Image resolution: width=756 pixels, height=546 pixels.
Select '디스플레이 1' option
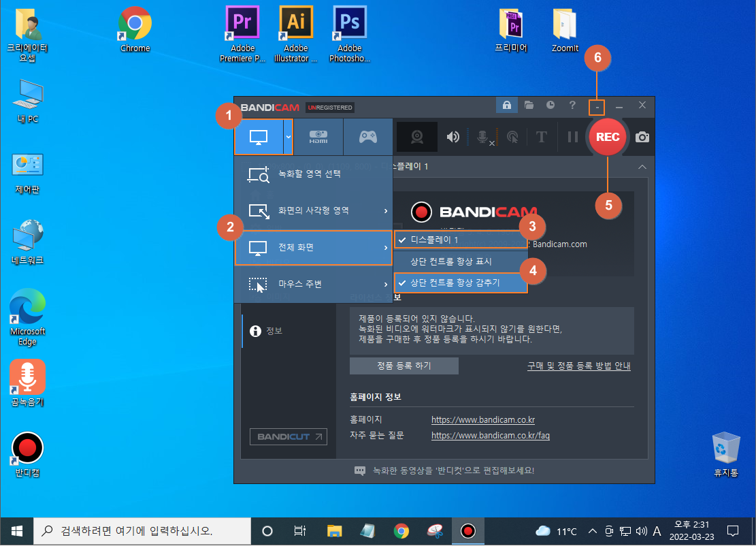pos(461,240)
